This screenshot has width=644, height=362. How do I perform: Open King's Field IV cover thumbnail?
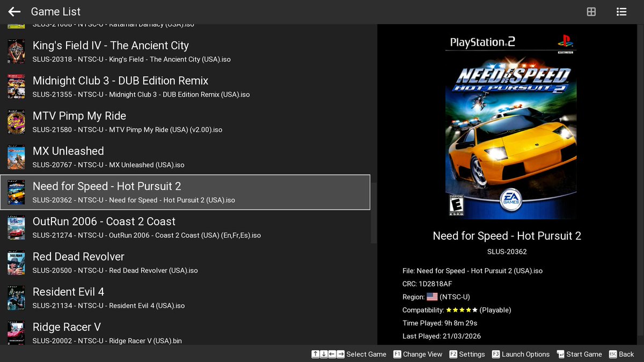pos(16,51)
